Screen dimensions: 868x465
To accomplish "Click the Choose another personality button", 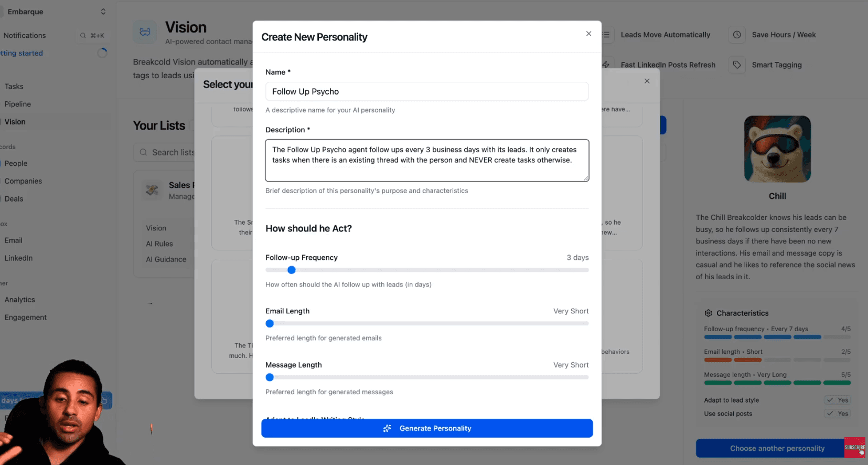I will click(x=777, y=448).
